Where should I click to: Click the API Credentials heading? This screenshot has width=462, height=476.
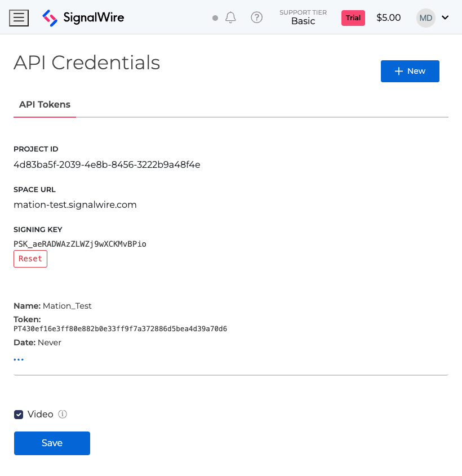click(87, 63)
